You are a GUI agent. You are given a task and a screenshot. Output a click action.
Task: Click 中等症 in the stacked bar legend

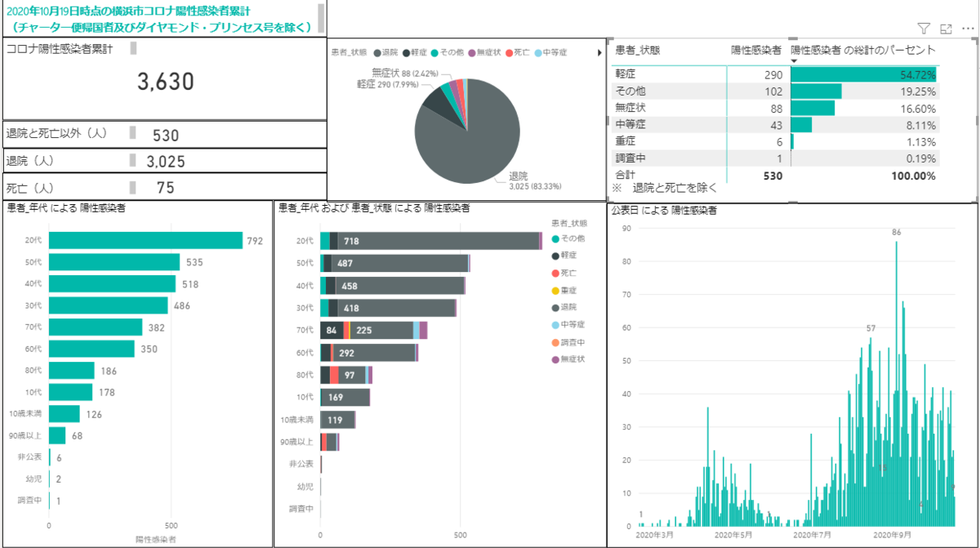(568, 324)
